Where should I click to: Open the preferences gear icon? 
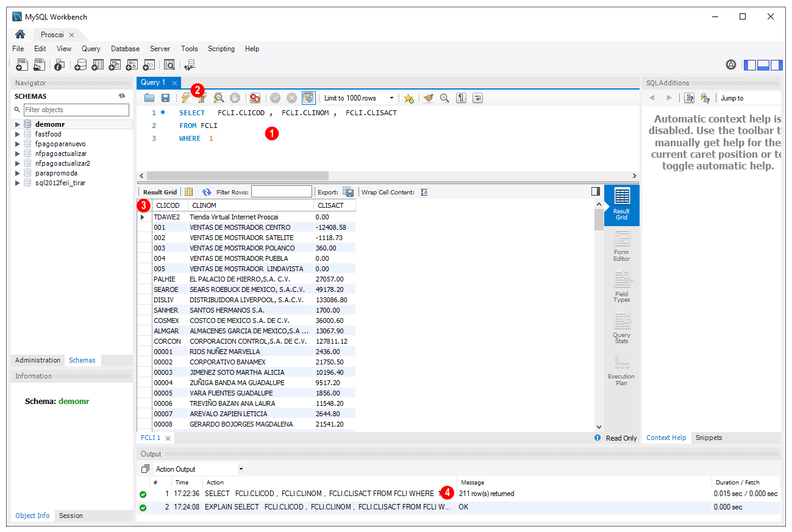(731, 65)
